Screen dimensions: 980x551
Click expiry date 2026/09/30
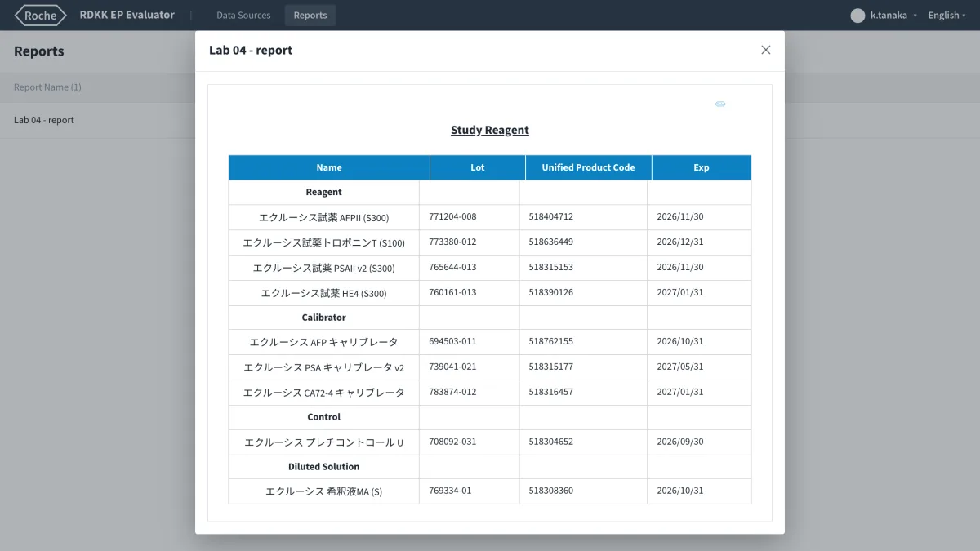click(680, 442)
